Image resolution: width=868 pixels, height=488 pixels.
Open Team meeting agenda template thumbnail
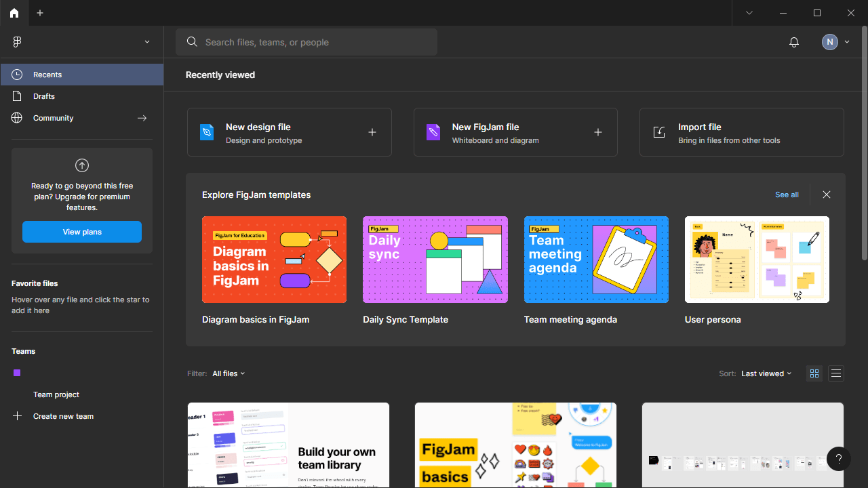[596, 260]
